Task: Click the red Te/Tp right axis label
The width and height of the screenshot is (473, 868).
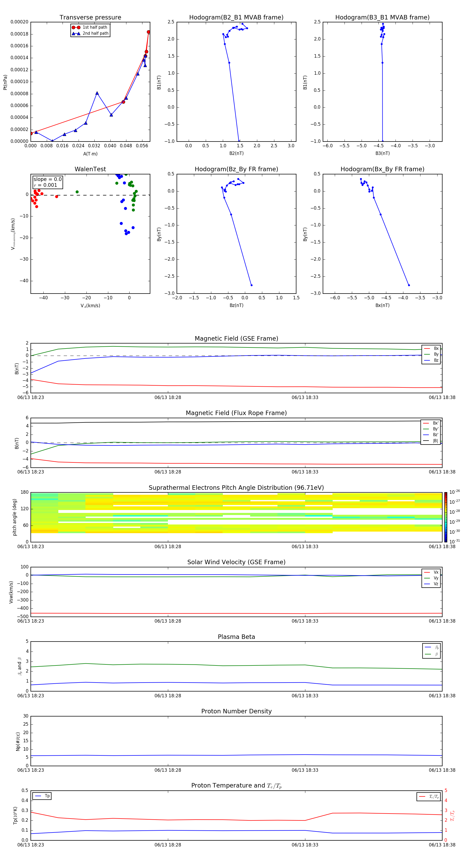Action: pyautogui.click(x=453, y=815)
